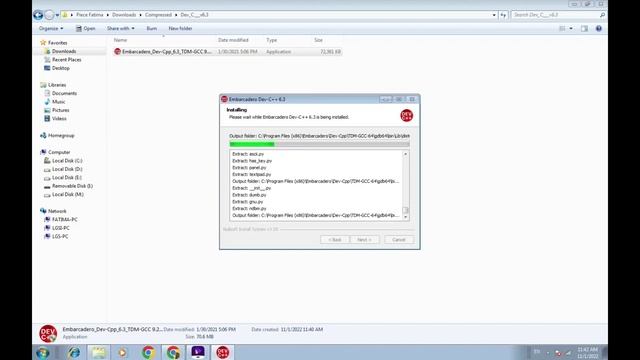Click Open in the Explorer toolbar

(x=85, y=29)
